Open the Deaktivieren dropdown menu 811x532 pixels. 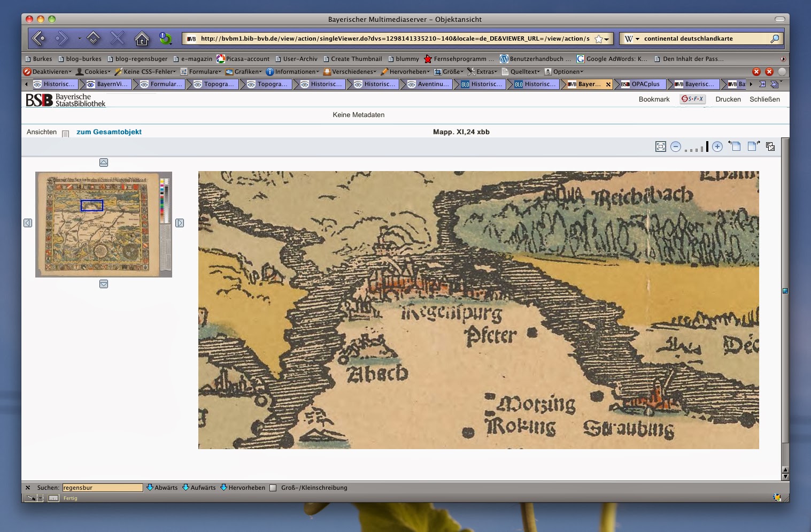click(x=47, y=72)
